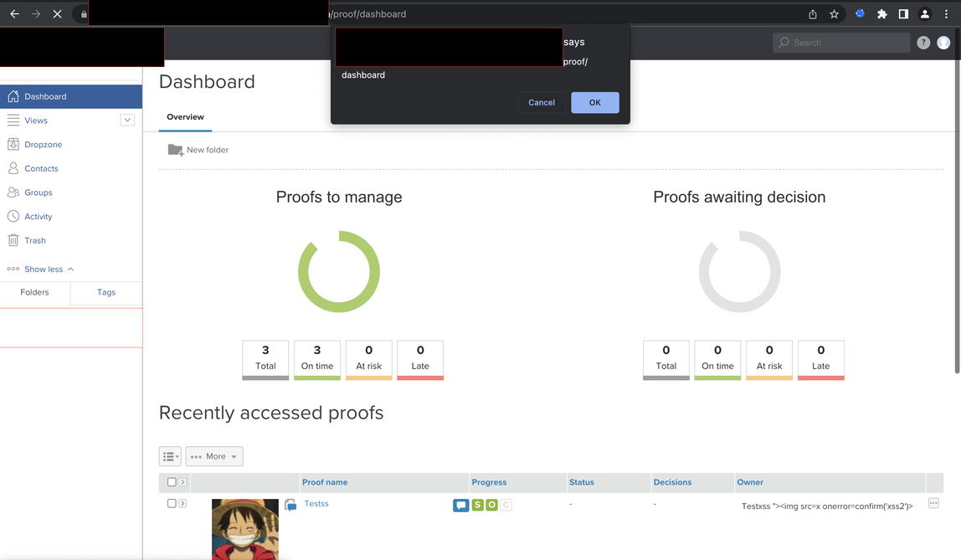Open the Trash bin icon
The height and width of the screenshot is (560, 961).
point(13,240)
